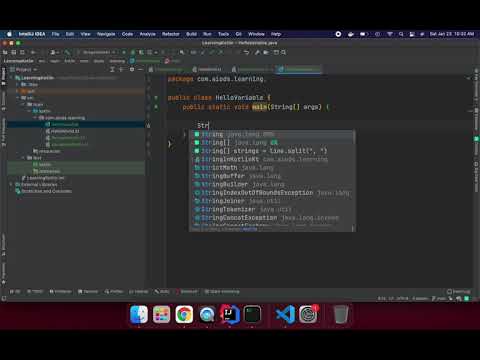Screen dimensions: 480x360
Task: Open the File menu
Action: point(55,34)
